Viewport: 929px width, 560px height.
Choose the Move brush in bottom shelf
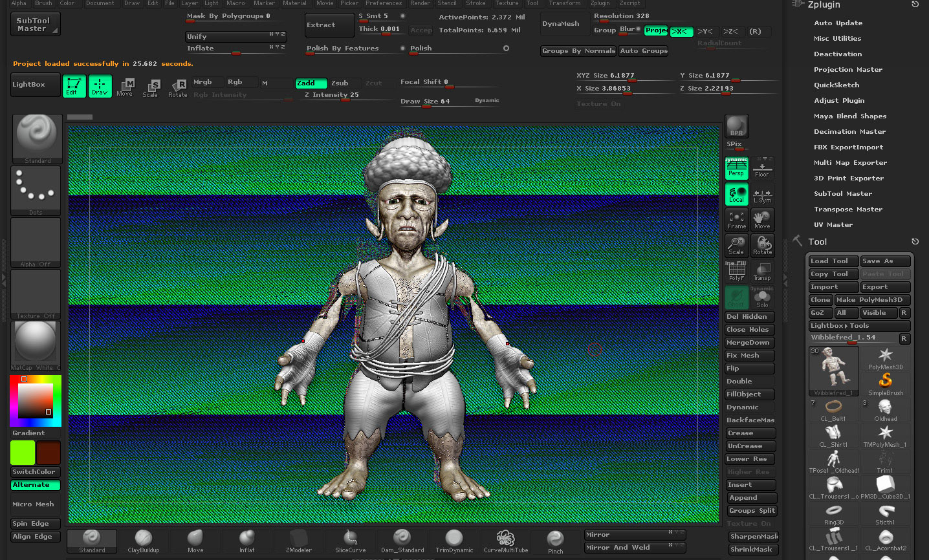point(195,541)
